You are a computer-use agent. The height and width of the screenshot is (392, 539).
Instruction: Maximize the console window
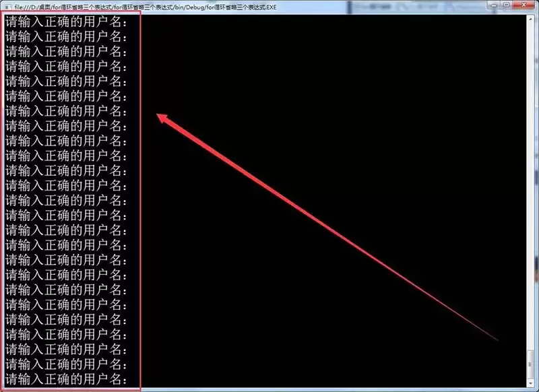click(x=507, y=5)
